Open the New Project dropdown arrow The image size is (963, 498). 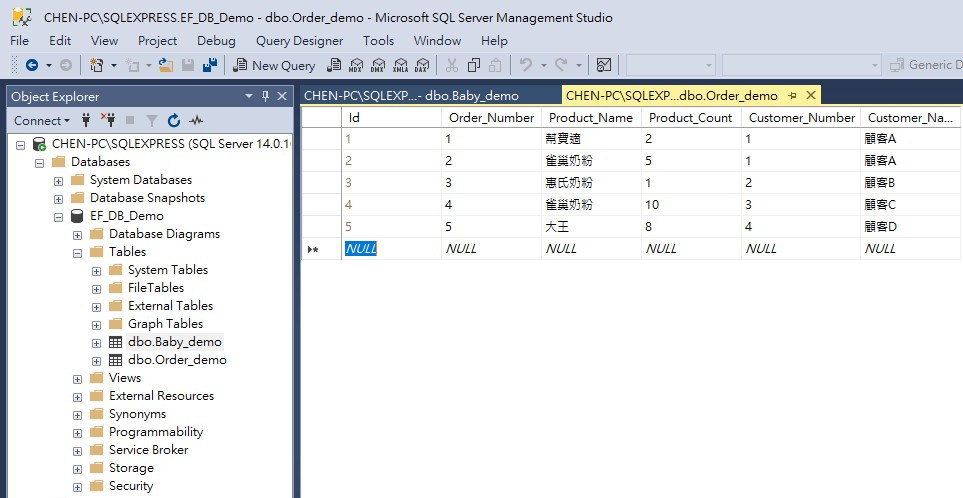[114, 64]
